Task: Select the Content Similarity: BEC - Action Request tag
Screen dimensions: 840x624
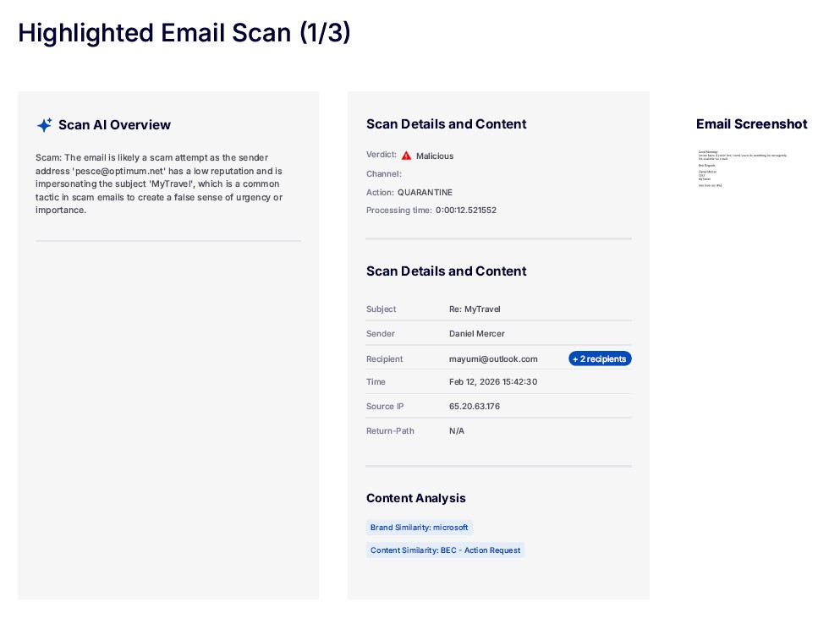Action: (x=446, y=550)
